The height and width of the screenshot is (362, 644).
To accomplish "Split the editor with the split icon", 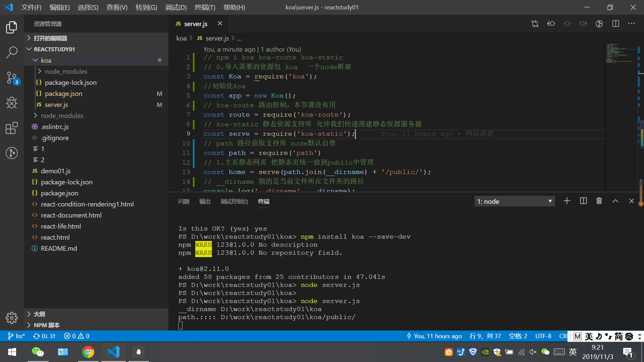I will [616, 23].
